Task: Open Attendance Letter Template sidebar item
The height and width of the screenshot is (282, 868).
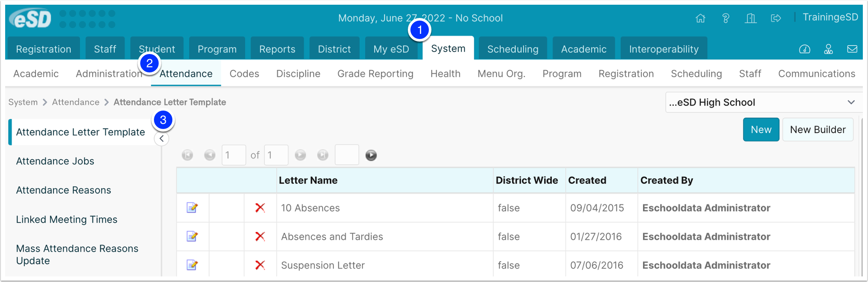Action: pos(81,132)
